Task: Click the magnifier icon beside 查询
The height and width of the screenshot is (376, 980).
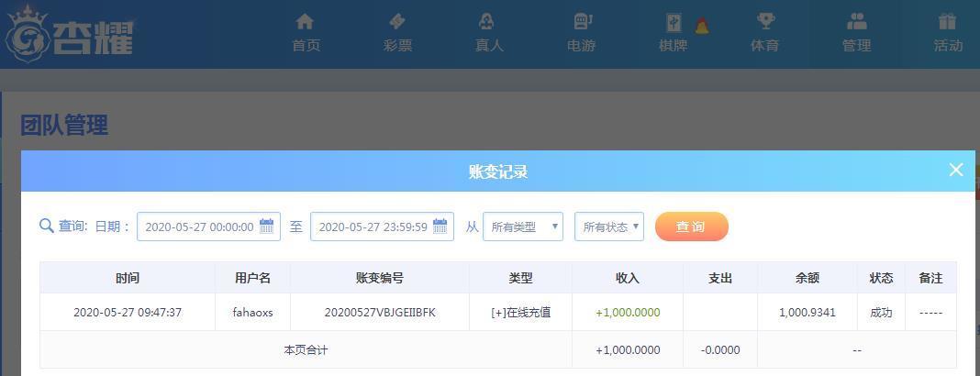Action: [x=46, y=226]
